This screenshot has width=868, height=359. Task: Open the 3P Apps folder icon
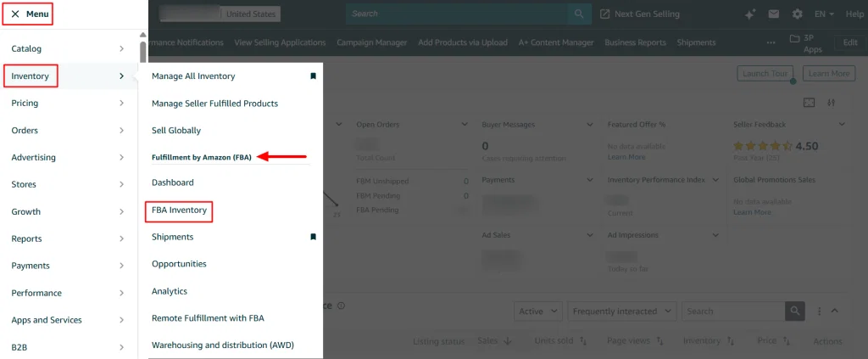click(x=795, y=38)
